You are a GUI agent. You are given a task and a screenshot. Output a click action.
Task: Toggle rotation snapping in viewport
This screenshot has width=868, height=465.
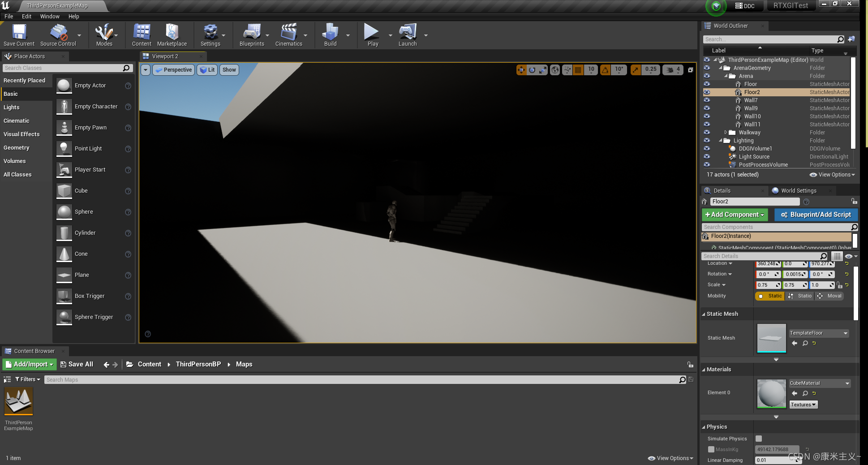pyautogui.click(x=606, y=70)
